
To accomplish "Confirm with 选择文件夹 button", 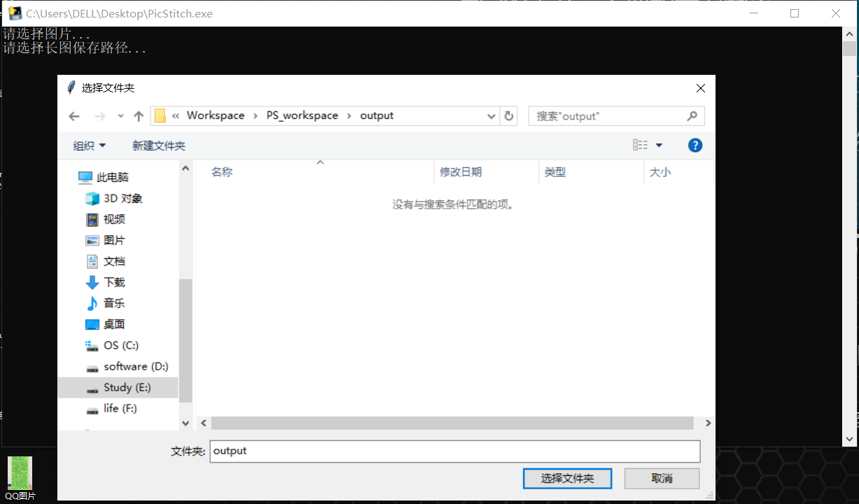I will click(568, 479).
